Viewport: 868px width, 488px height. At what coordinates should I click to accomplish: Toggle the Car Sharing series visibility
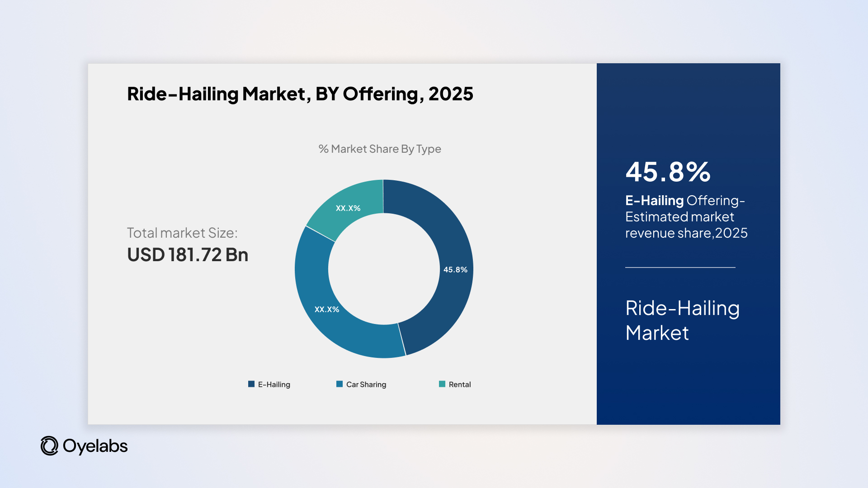coord(366,384)
